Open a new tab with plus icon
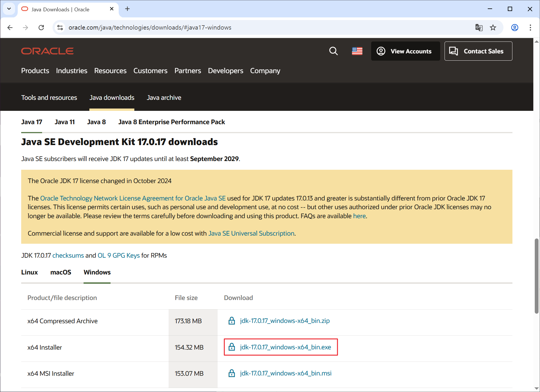Image resolution: width=540 pixels, height=392 pixels. 127,9
